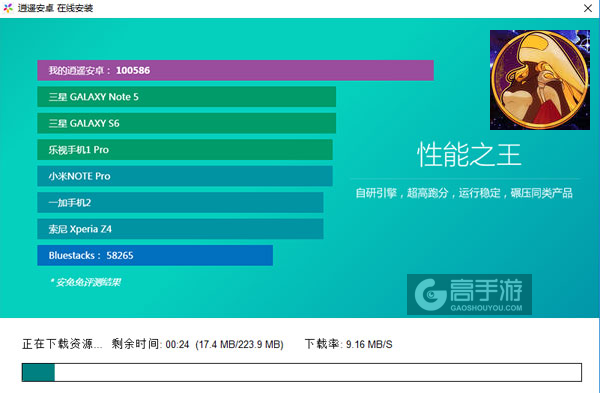The image size is (600, 393).
Task: Select the 三星 GALAXY S6 bar
Action: click(x=186, y=123)
